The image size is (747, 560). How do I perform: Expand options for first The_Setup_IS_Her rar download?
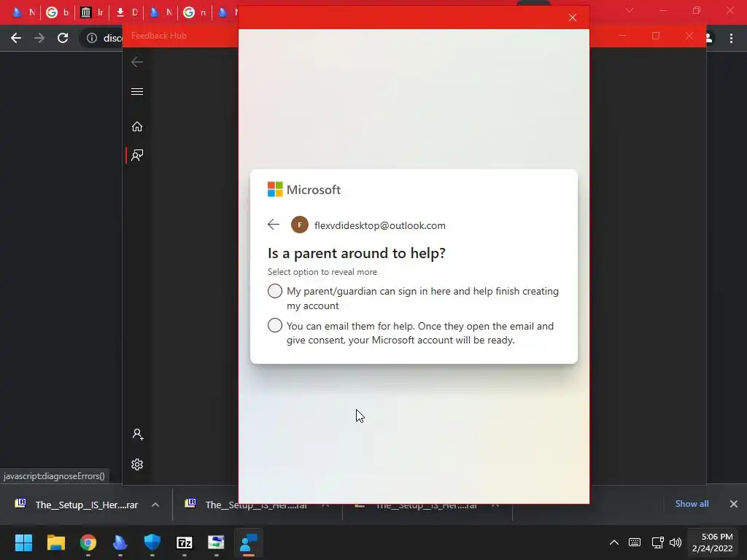[x=155, y=505]
